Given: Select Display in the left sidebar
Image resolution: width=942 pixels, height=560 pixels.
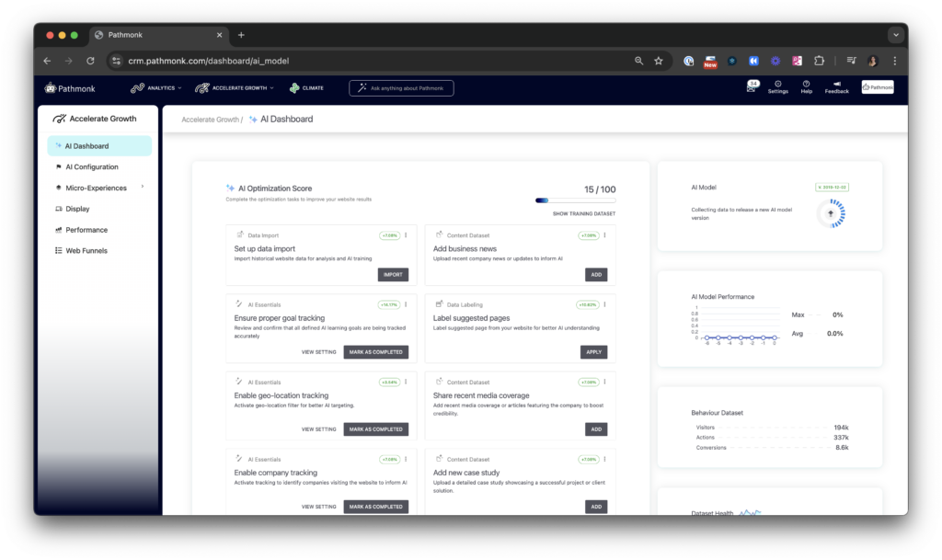Looking at the screenshot, I should (78, 208).
